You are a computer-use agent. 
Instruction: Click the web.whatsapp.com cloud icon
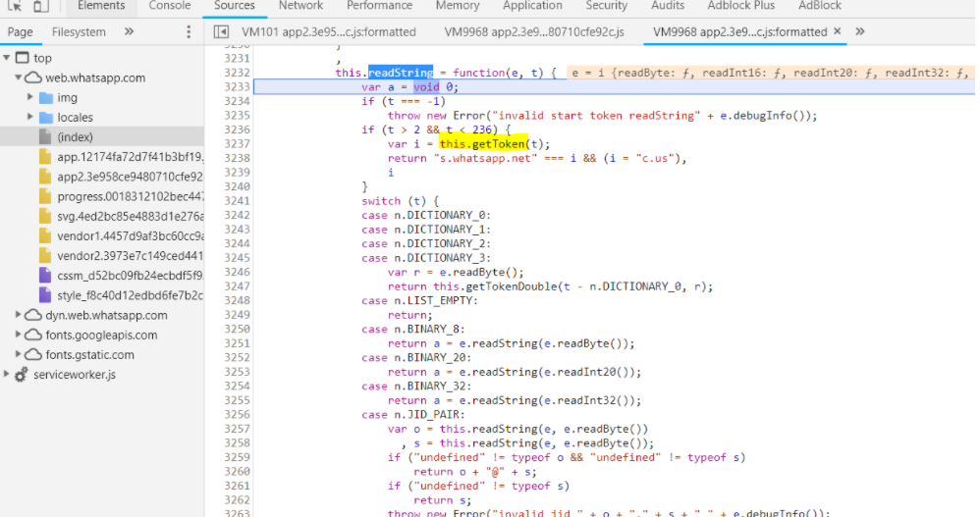coord(33,78)
